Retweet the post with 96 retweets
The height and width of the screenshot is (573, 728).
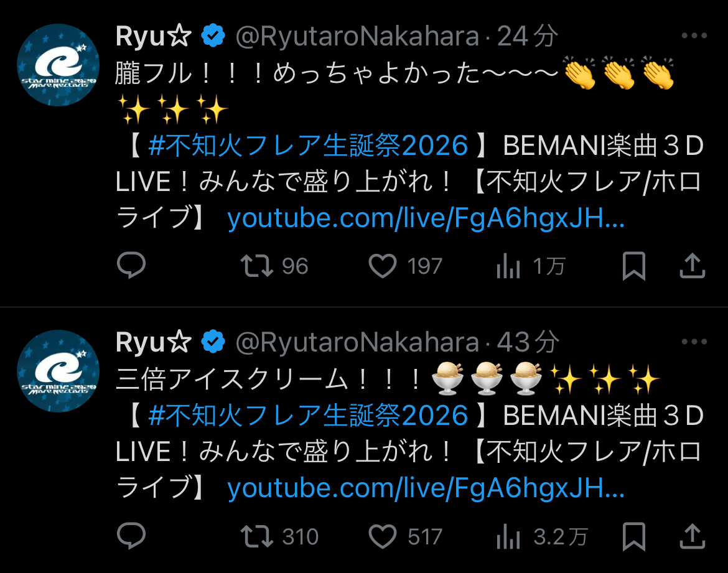coord(257,266)
